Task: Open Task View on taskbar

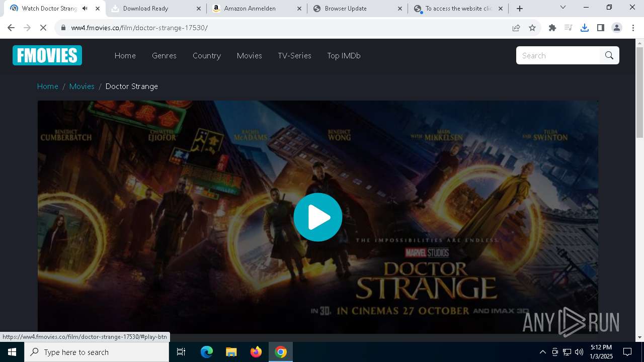Action: 181,352
